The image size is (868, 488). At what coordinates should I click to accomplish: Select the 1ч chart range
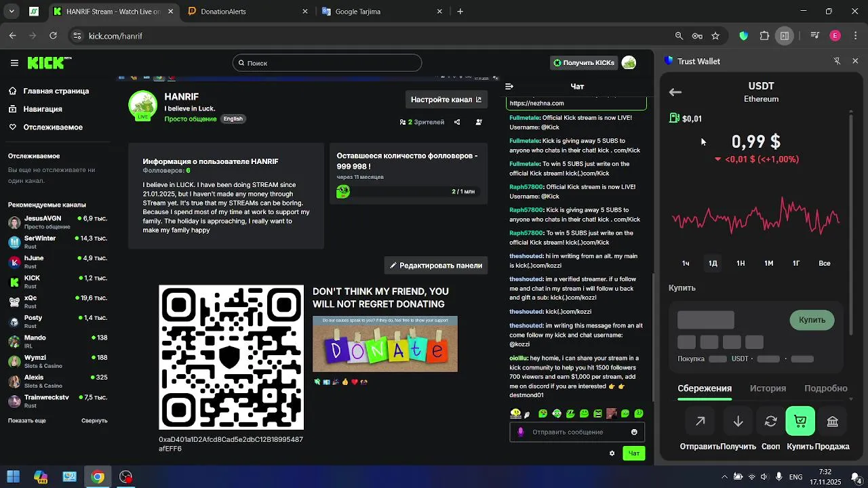point(686,263)
